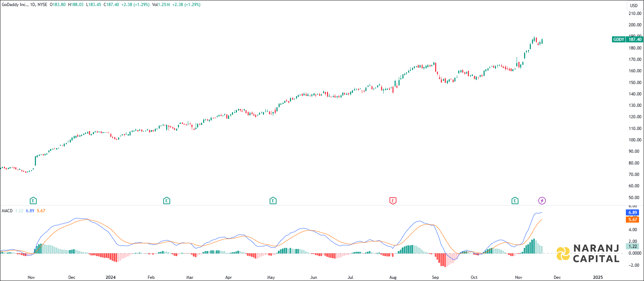Click orange signal value 5.67 in legend
Viewport: 644px width, 281px height.
(x=41, y=211)
